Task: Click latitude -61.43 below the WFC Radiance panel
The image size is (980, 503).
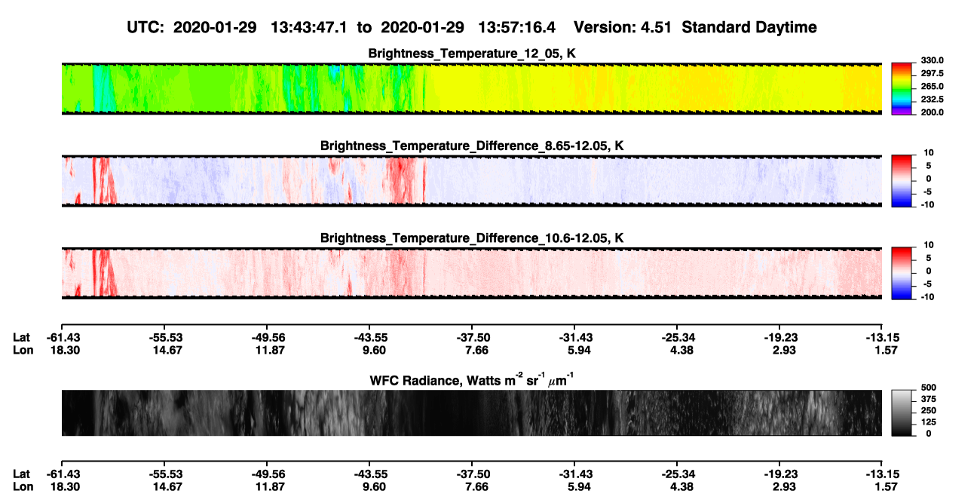Action: tap(62, 474)
